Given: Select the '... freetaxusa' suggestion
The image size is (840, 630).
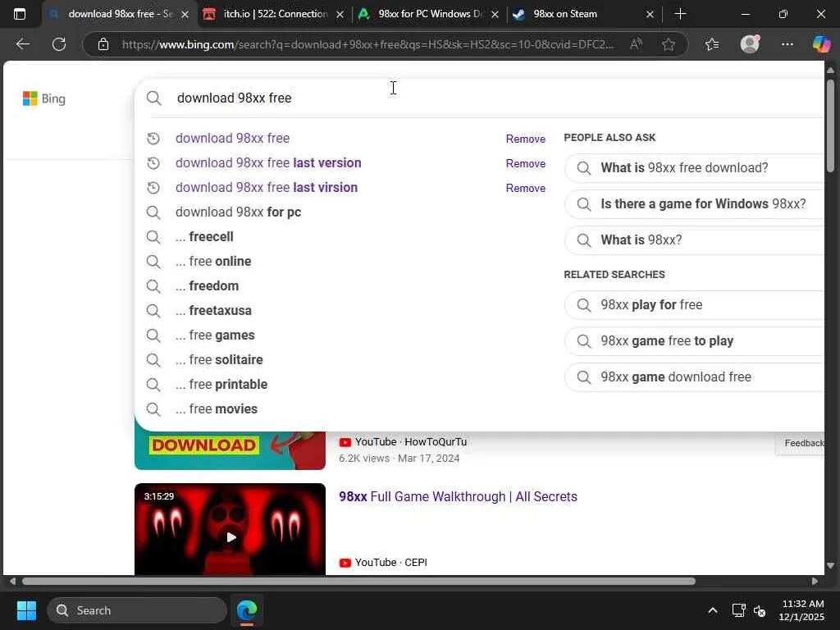Looking at the screenshot, I should [x=213, y=311].
